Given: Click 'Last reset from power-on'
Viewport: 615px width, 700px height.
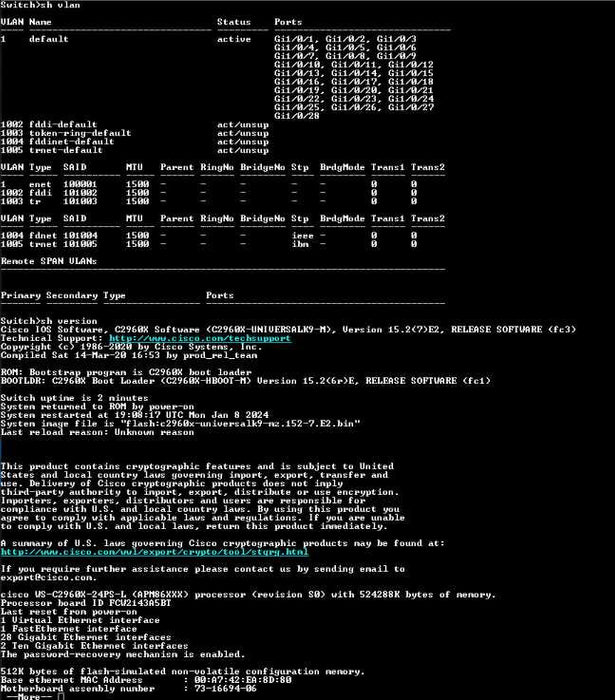Looking at the screenshot, I should (x=69, y=612).
